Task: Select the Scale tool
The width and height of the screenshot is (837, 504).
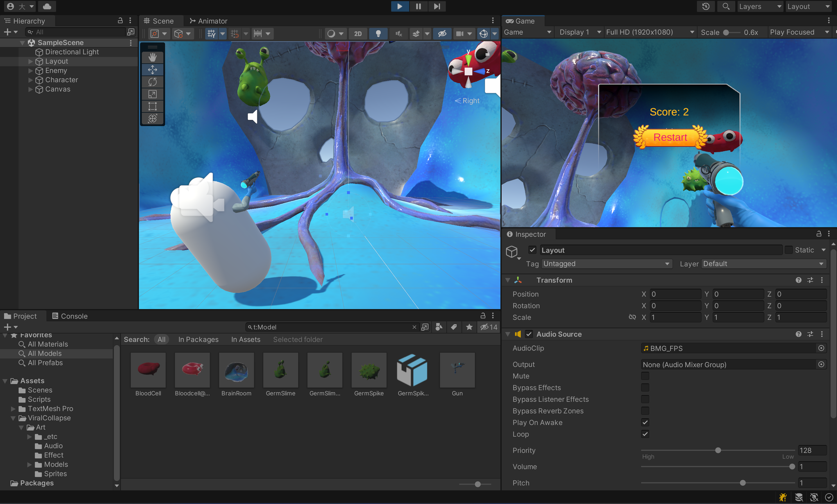Action: [x=152, y=94]
